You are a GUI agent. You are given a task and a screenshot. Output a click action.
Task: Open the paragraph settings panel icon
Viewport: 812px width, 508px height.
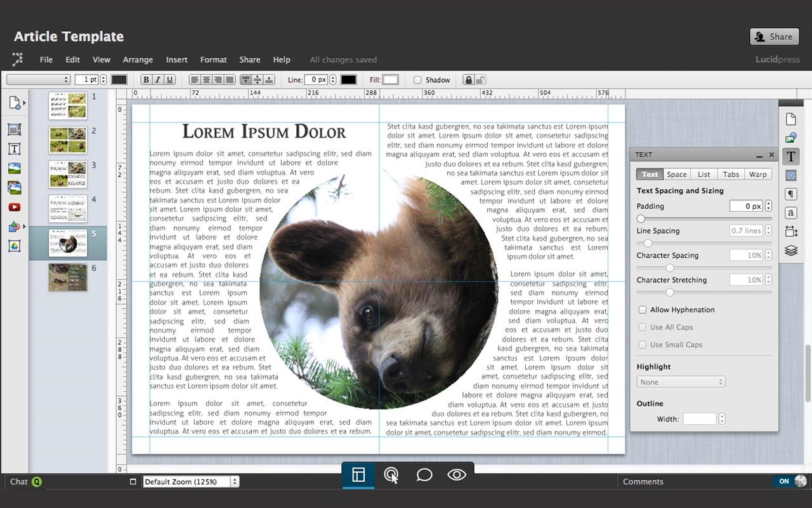(790, 194)
